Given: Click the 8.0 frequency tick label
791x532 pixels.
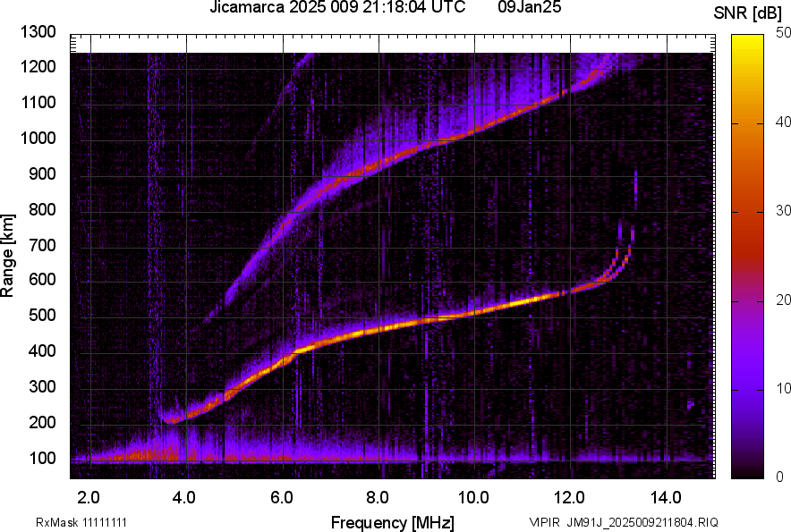Looking at the screenshot, I should coord(378,497).
